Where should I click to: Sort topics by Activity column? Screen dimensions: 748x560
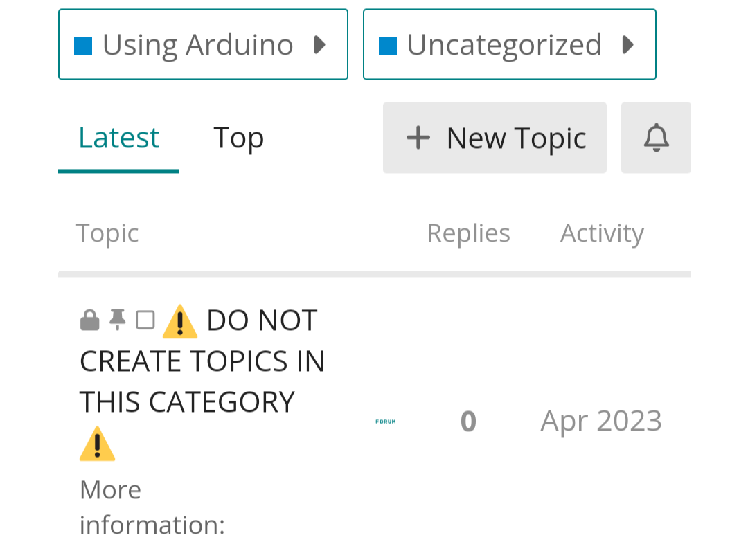pyautogui.click(x=602, y=233)
